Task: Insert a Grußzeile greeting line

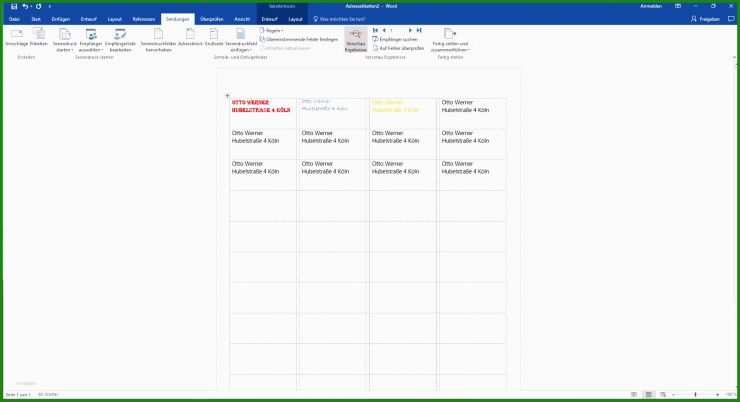Action: (x=214, y=38)
